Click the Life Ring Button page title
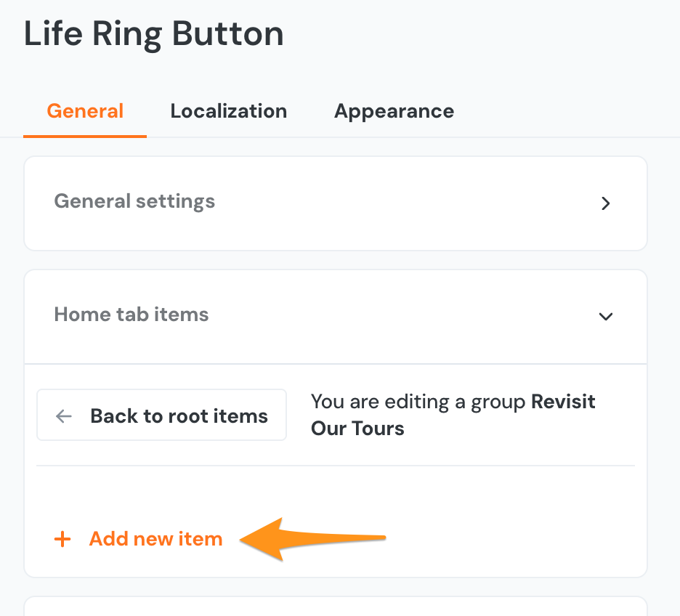The height and width of the screenshot is (616, 680). tap(155, 33)
